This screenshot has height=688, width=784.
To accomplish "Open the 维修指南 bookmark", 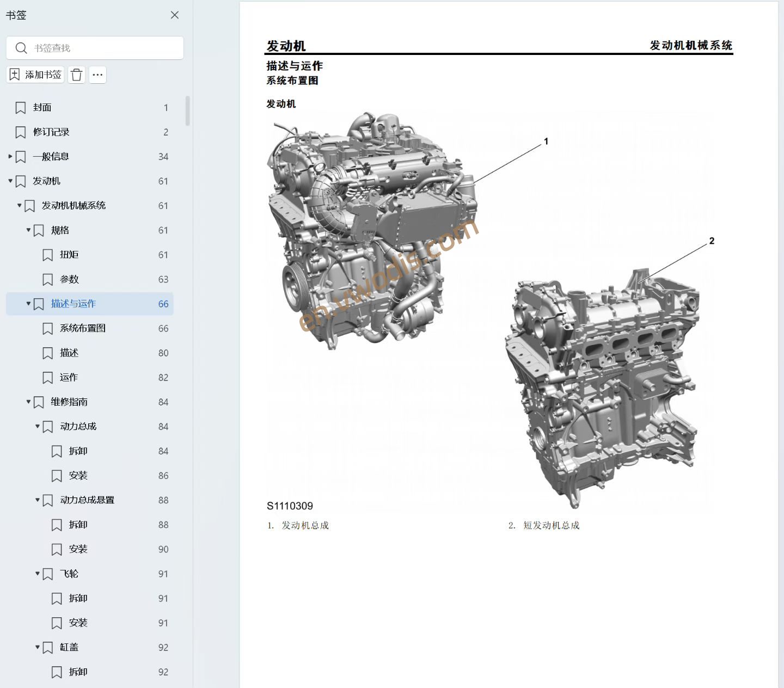I will click(x=69, y=402).
